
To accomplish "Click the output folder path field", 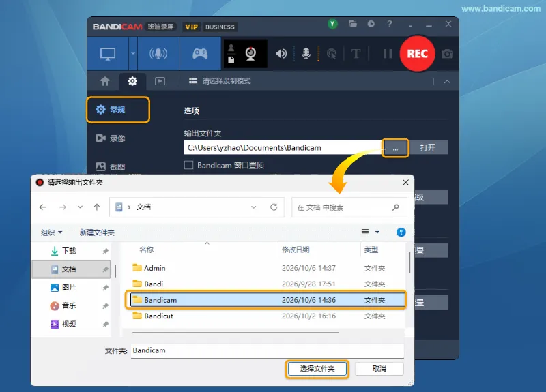I will pos(283,147).
